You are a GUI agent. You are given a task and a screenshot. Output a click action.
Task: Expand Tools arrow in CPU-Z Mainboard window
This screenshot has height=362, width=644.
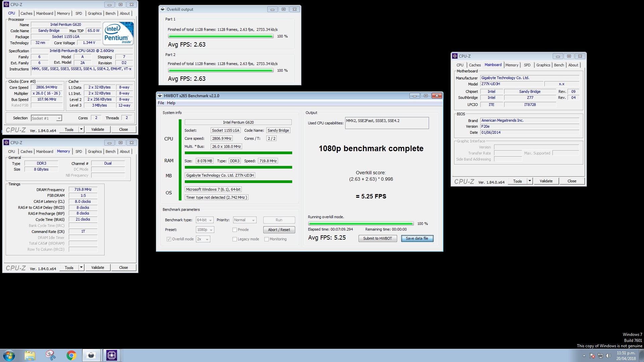point(530,181)
